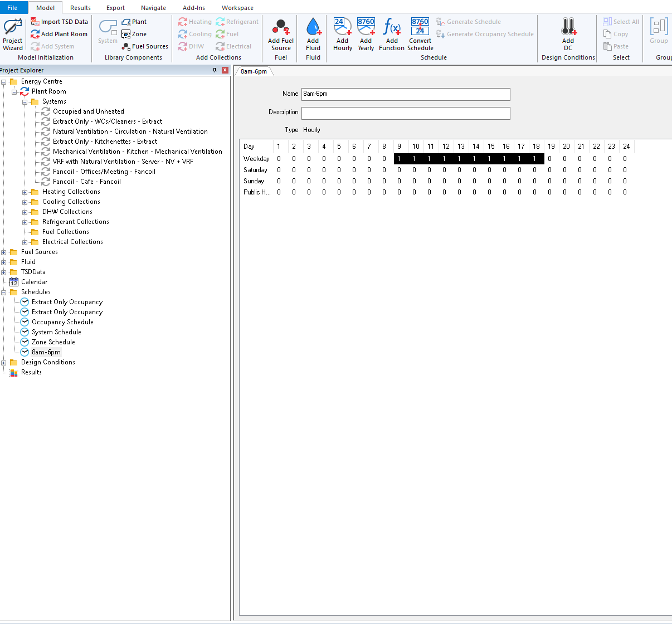Screen dimensions: 672x624
Task: Expand the Refrigerant Collections folder
Action: [25, 222]
